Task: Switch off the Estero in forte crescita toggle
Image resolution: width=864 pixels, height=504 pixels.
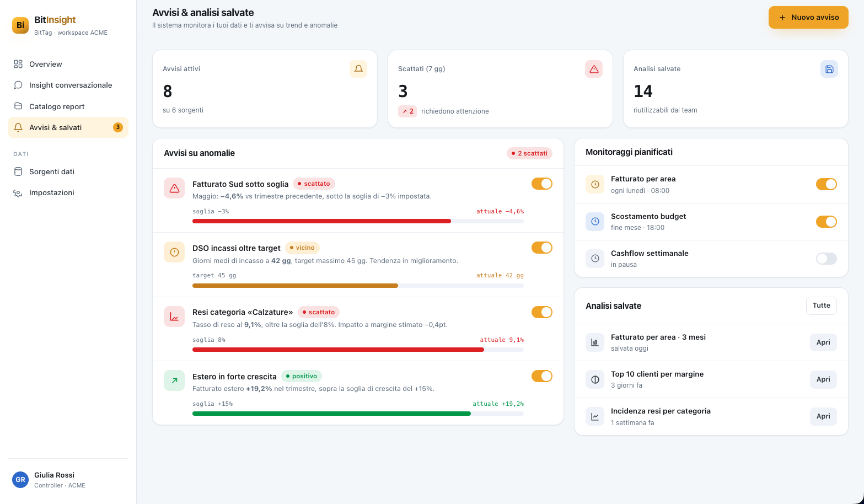Action: [542, 376]
